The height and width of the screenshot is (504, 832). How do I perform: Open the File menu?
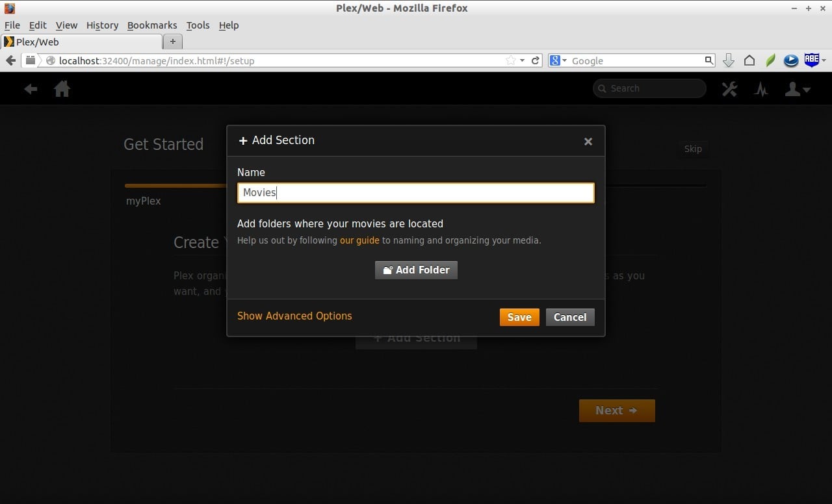click(x=12, y=25)
